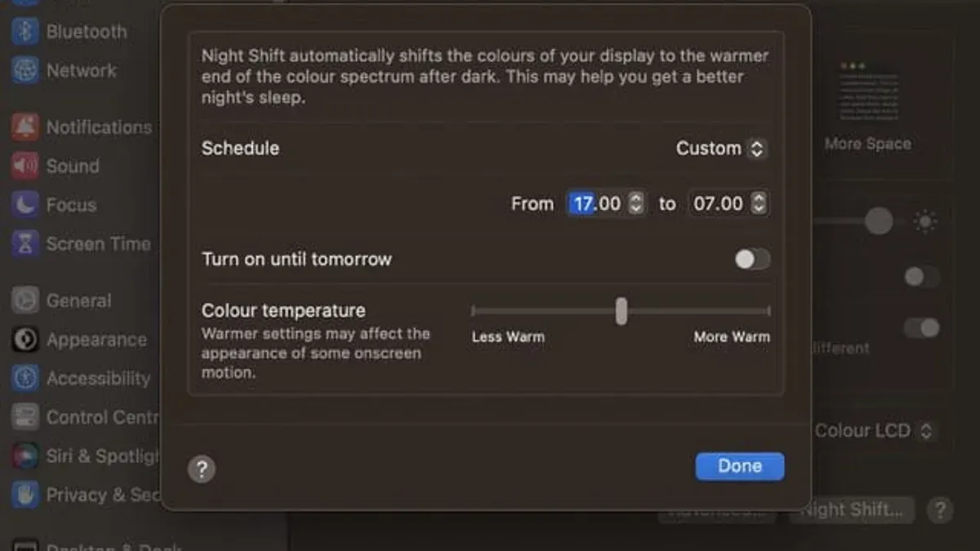Select the Bluetooth sidebar item

pos(87,32)
